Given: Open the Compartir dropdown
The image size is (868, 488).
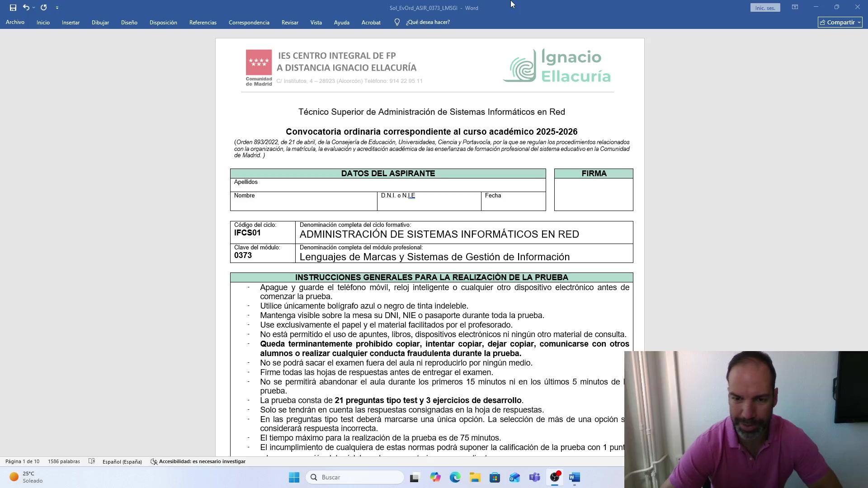Looking at the screenshot, I should tap(840, 22).
